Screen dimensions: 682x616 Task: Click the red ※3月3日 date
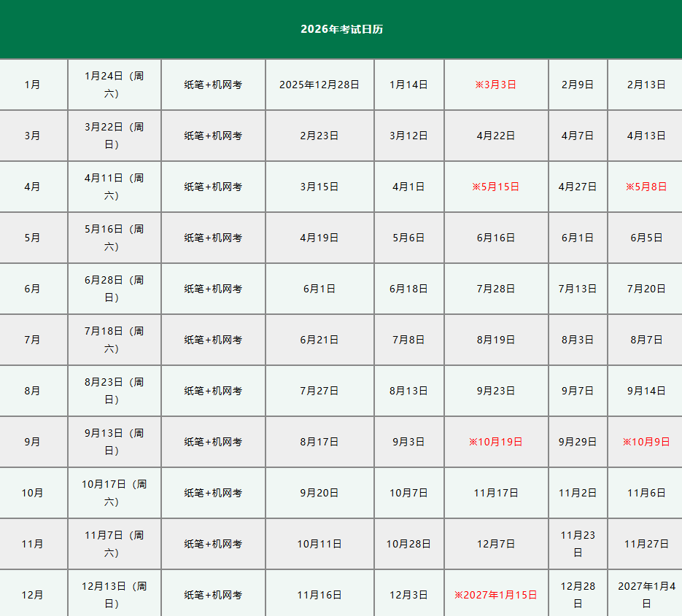(x=495, y=85)
